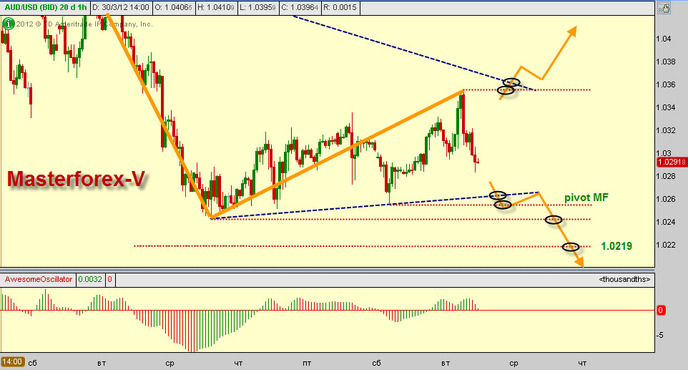Click the red zero marker on oscillator axis
The height and width of the screenshot is (370, 688).
pyautogui.click(x=661, y=310)
